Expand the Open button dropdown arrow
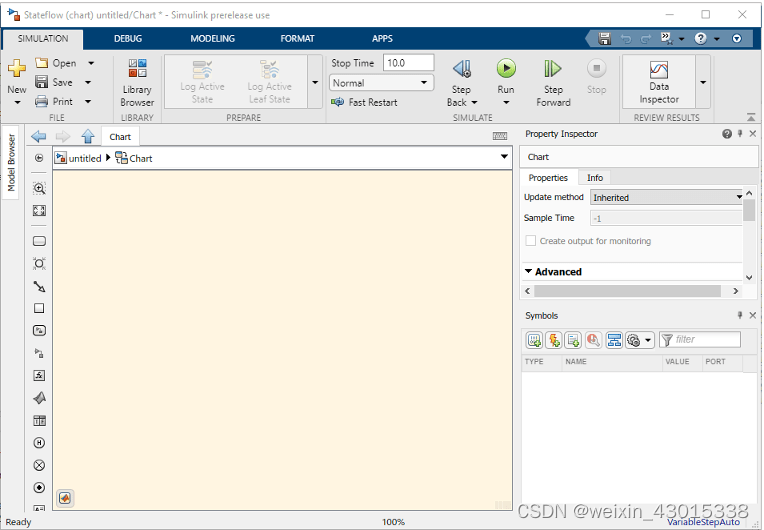Image resolution: width=764 pixels, height=530 pixels. [91, 63]
